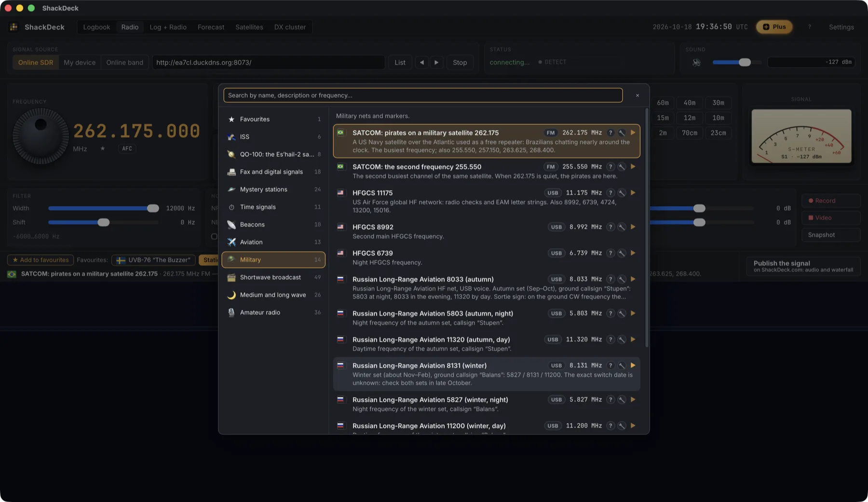The image size is (868, 502).
Task: Click the wrench icon on HFGCS 6739
Action: [622, 253]
